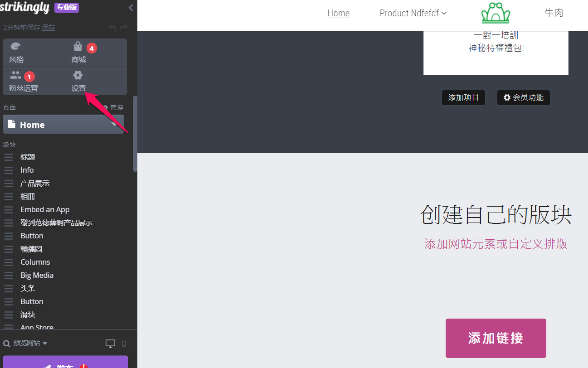Click the 神秘特權禮包! text in card
The height and width of the screenshot is (368, 588).
click(x=496, y=48)
